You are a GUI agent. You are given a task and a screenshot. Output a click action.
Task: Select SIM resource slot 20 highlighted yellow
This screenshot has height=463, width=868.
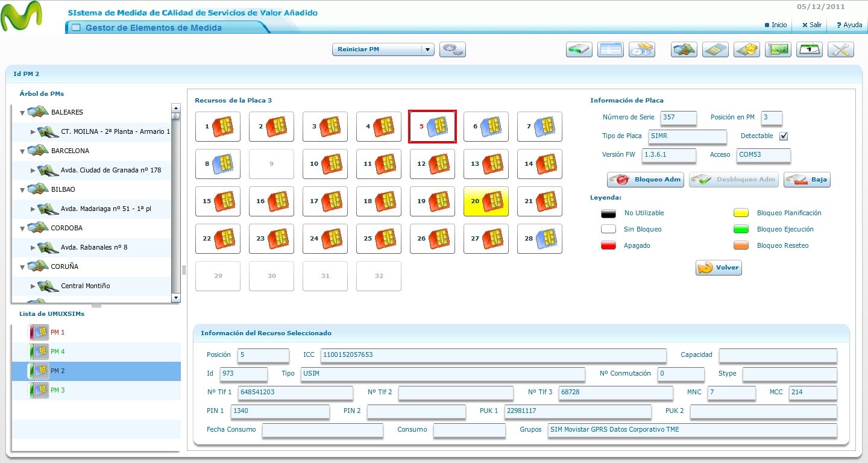click(x=486, y=201)
